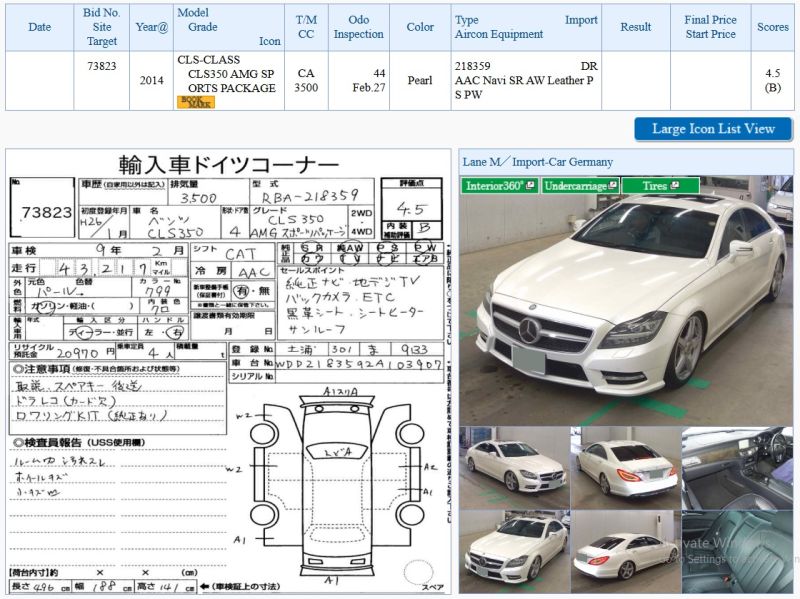Open the main white Mercedes CLS photo
The width and height of the screenshot is (800, 599).
tap(626, 301)
